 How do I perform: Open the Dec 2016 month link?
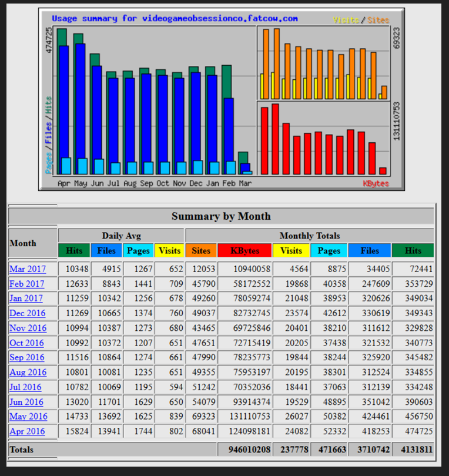coord(27,313)
